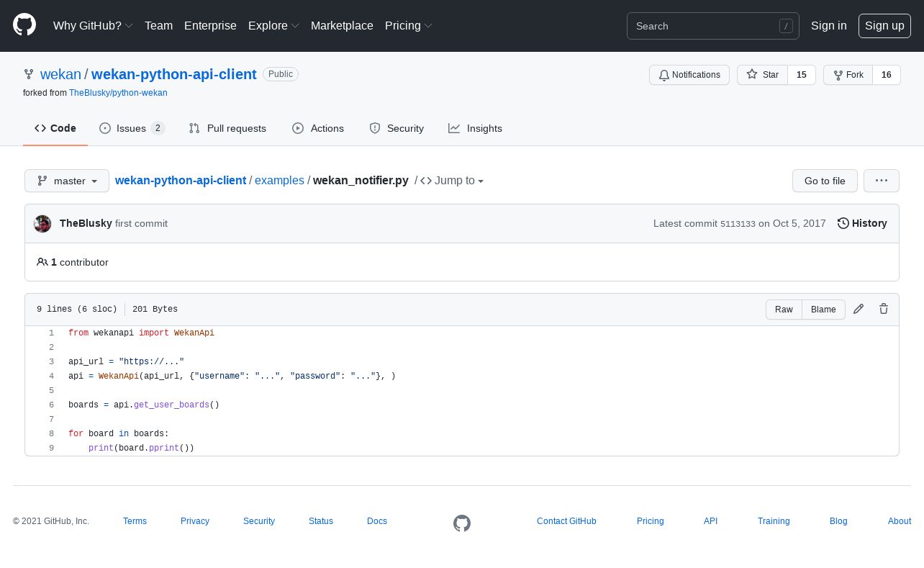Click the slash shortcut key icon in search
The width and height of the screenshot is (924, 568).
(x=786, y=26)
